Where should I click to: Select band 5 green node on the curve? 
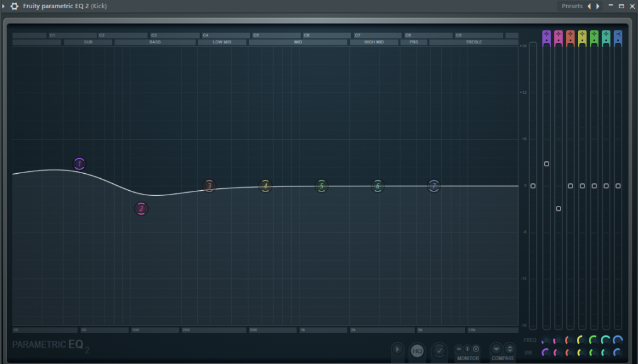coord(322,186)
